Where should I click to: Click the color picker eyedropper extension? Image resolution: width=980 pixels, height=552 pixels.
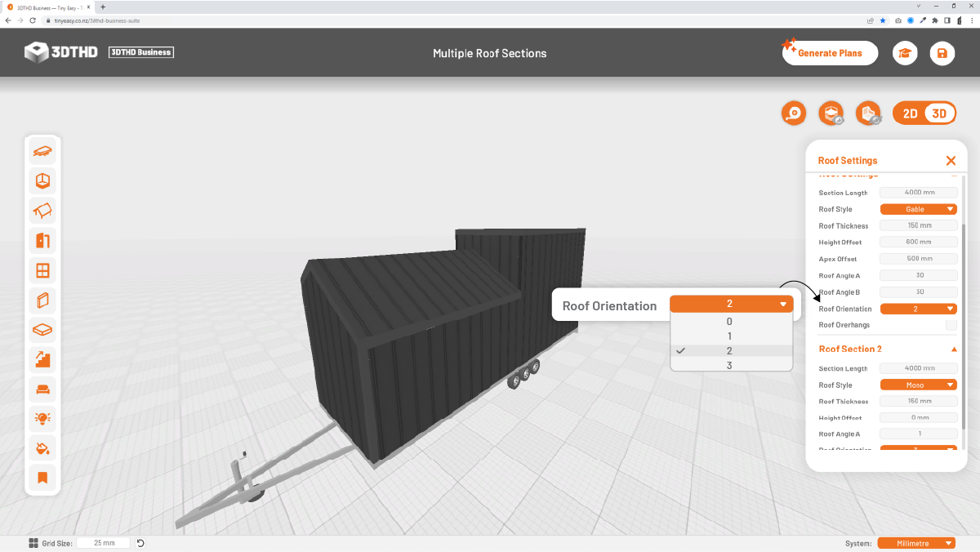(x=923, y=20)
